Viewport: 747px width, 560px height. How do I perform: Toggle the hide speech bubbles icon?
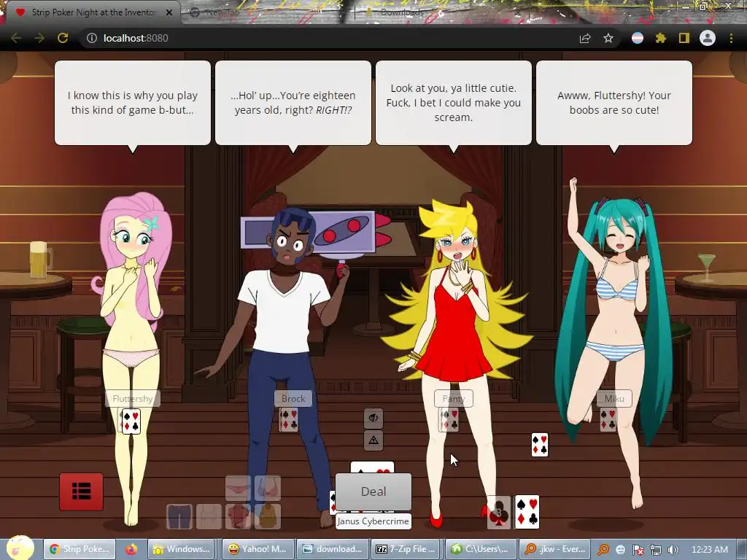tap(373, 418)
